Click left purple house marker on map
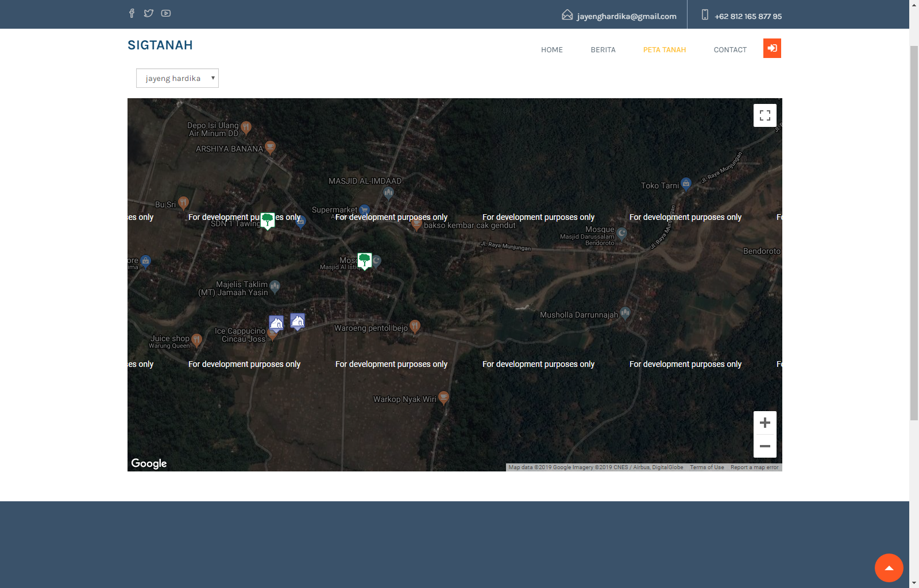Image resolution: width=919 pixels, height=588 pixels. pos(276,323)
